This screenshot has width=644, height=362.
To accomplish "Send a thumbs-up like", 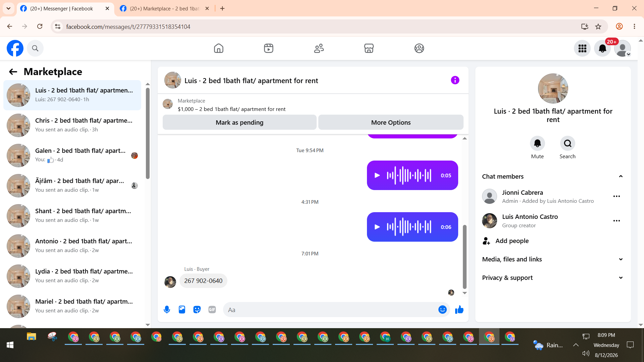I will pos(459,310).
